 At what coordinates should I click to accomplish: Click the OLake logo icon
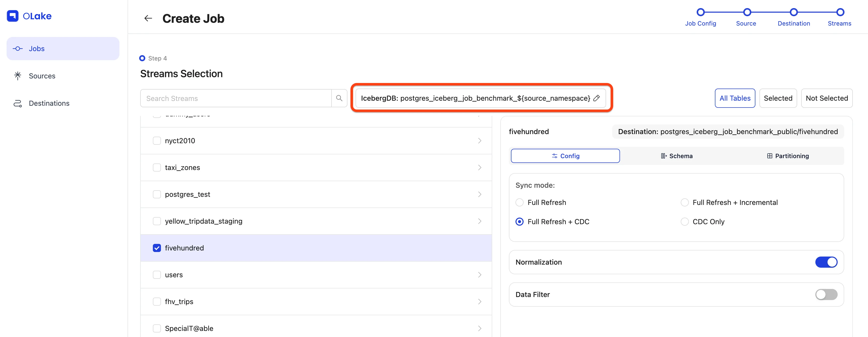[x=13, y=16]
